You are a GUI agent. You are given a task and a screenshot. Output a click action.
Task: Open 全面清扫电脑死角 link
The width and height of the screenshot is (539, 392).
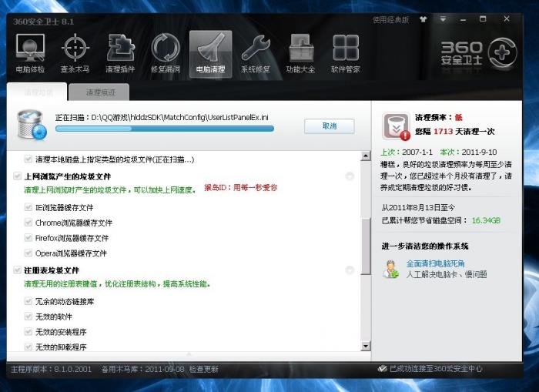tap(435, 263)
